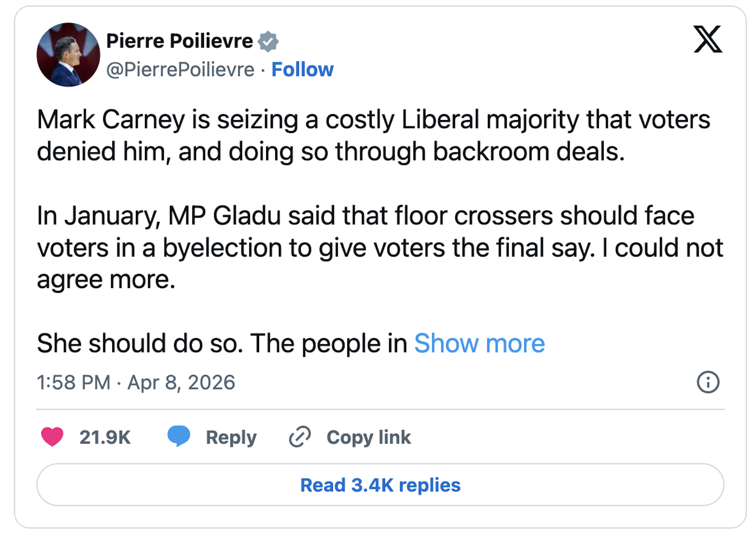
Task: Click the @PierrePoilievre handle
Action: (180, 70)
